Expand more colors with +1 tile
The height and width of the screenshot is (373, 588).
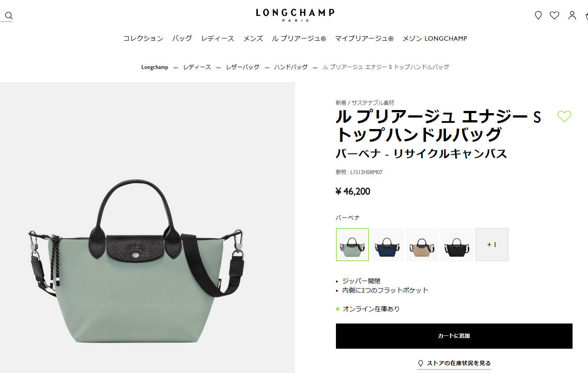[492, 244]
